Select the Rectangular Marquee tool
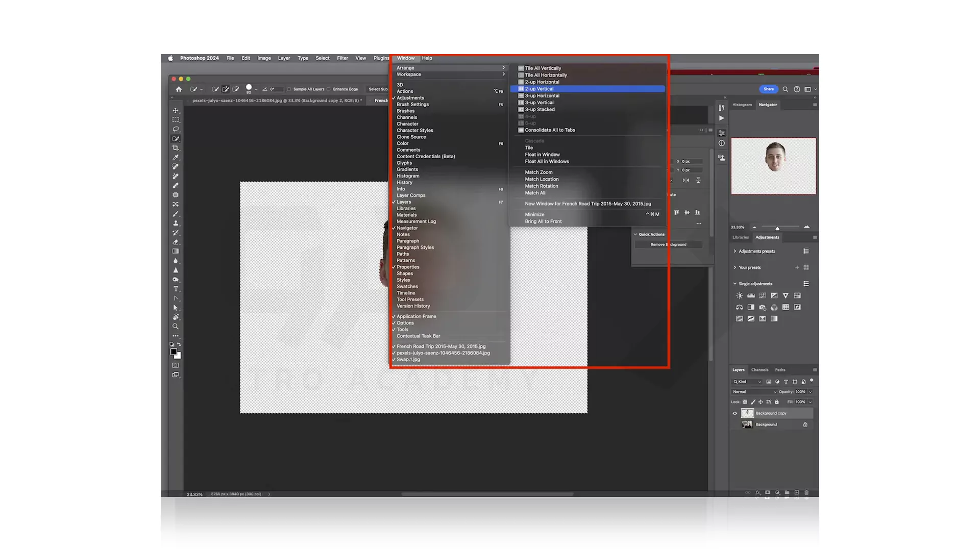The width and height of the screenshot is (980, 551). click(176, 120)
